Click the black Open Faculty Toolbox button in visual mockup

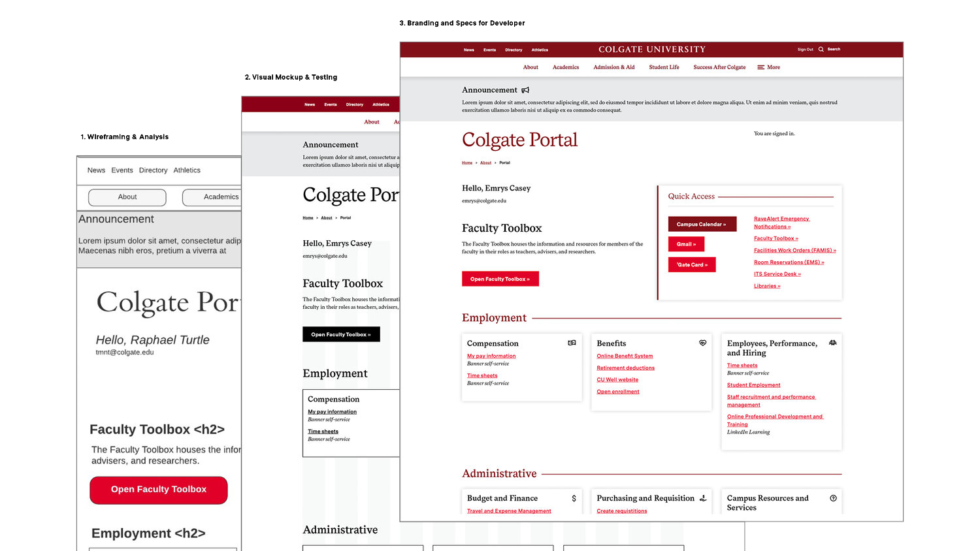click(341, 334)
